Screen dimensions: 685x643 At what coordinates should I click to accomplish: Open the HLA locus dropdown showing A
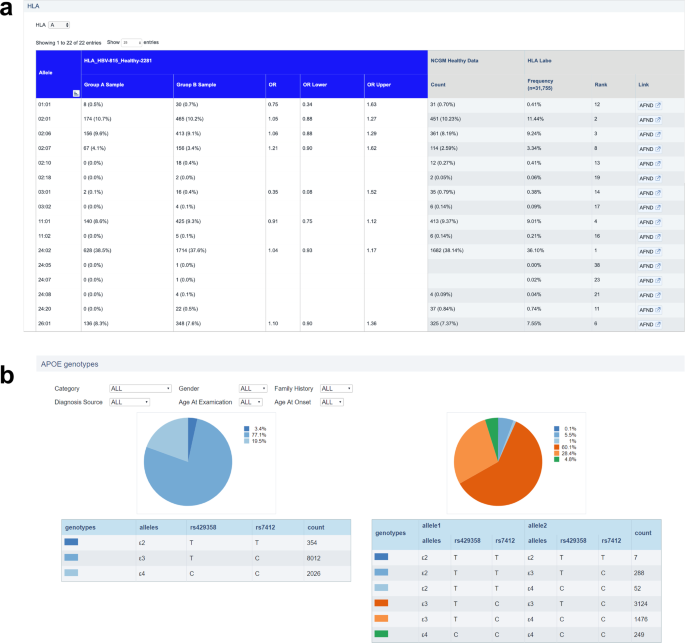[x=59, y=25]
